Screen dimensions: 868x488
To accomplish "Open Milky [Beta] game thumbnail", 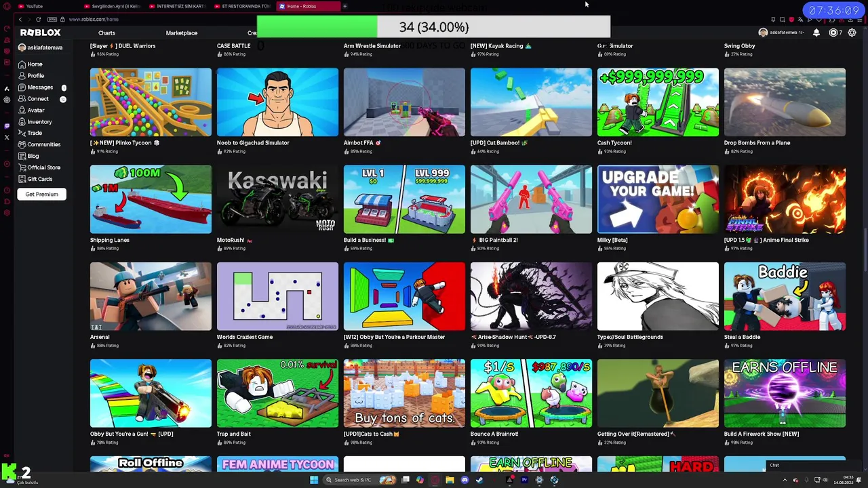I will coord(658,199).
